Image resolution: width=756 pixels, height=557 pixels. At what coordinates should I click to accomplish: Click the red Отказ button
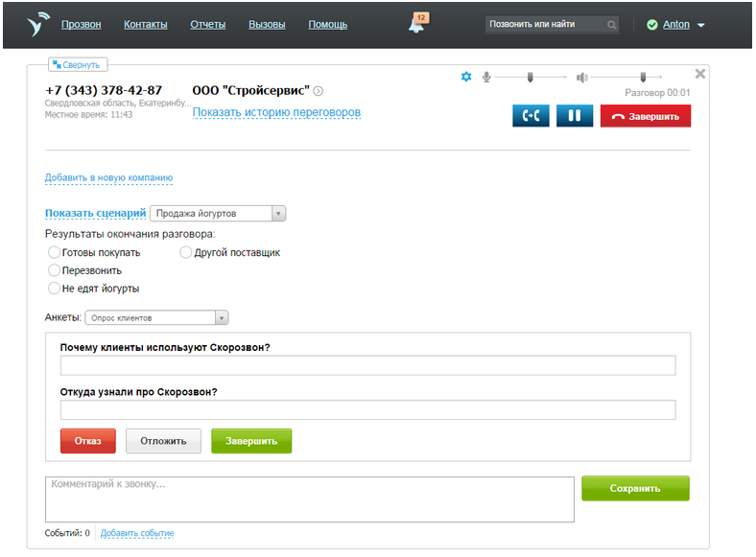[x=88, y=441]
